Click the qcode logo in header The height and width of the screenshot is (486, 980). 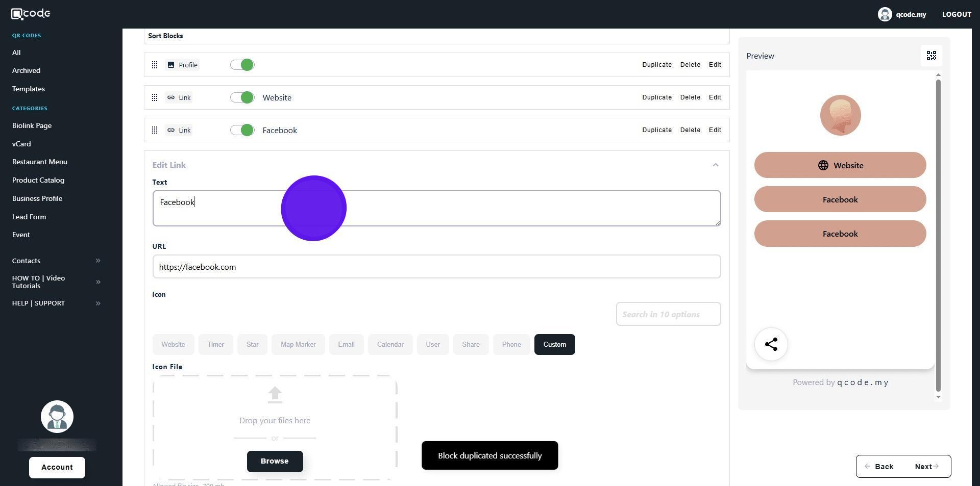click(x=31, y=14)
